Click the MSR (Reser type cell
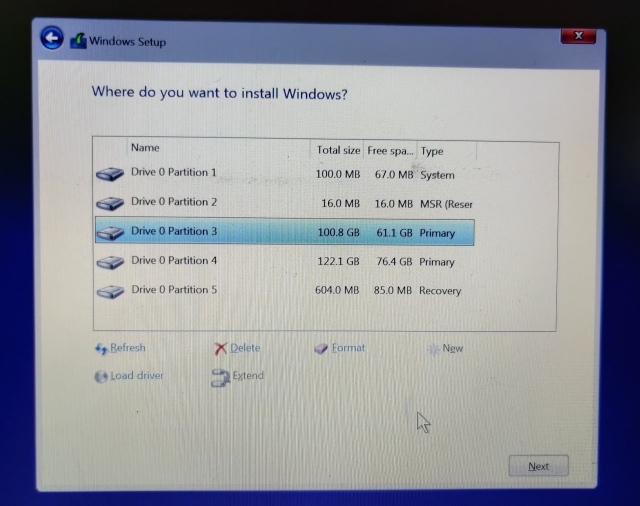This screenshot has width=640, height=506. point(446,204)
